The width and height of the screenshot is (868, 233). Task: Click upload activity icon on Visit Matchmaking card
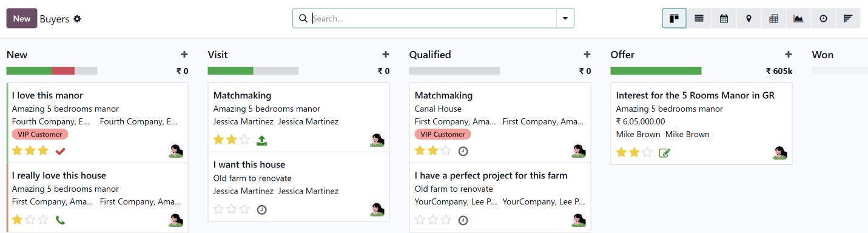262,140
